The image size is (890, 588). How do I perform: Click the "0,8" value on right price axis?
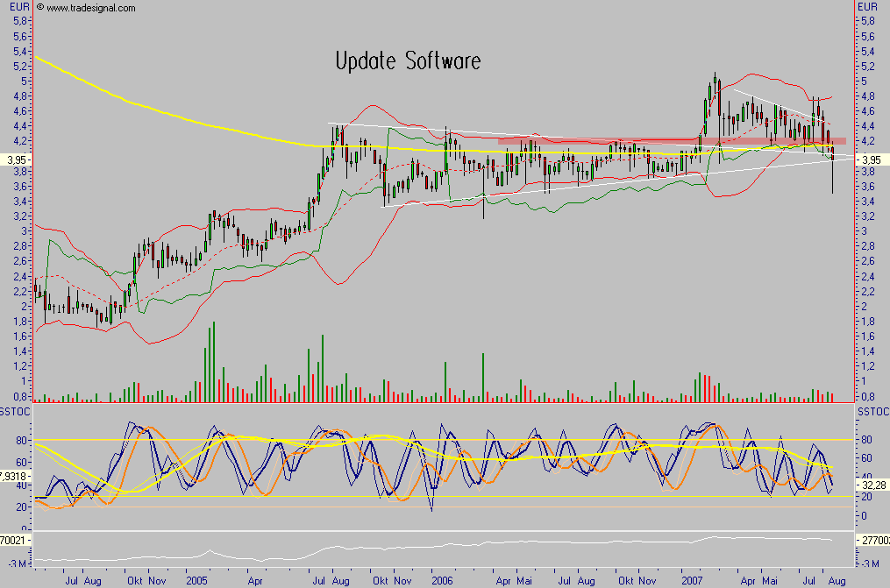868,396
